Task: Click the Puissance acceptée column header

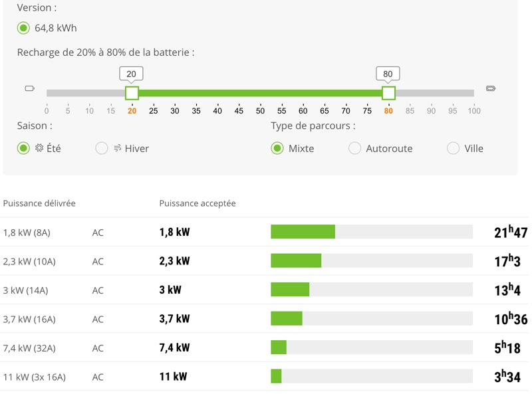Action: [198, 203]
